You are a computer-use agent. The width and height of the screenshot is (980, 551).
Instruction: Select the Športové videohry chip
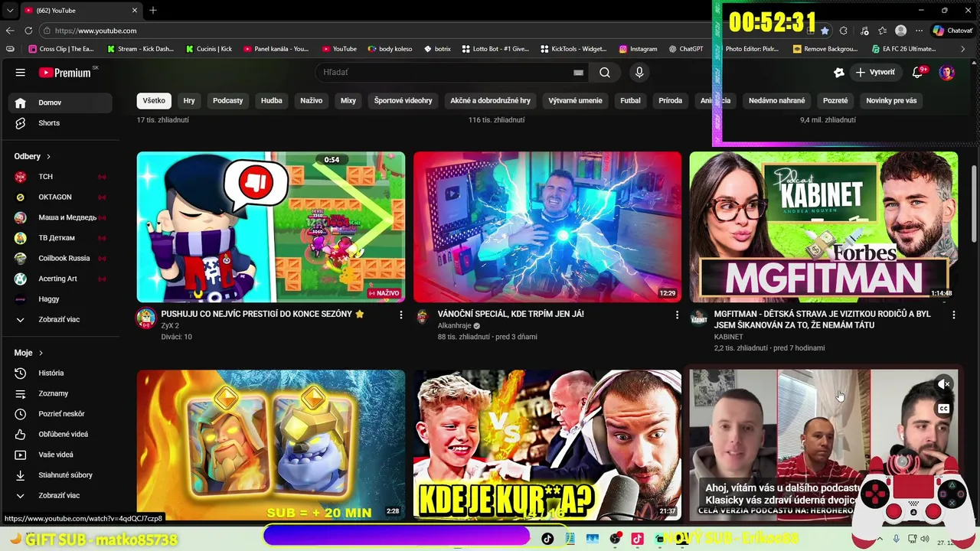pos(403,100)
